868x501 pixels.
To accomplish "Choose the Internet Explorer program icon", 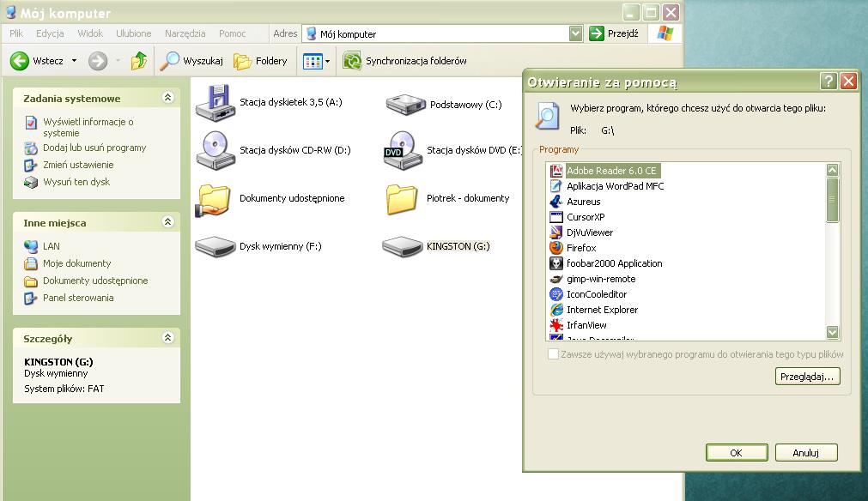I will tap(556, 311).
